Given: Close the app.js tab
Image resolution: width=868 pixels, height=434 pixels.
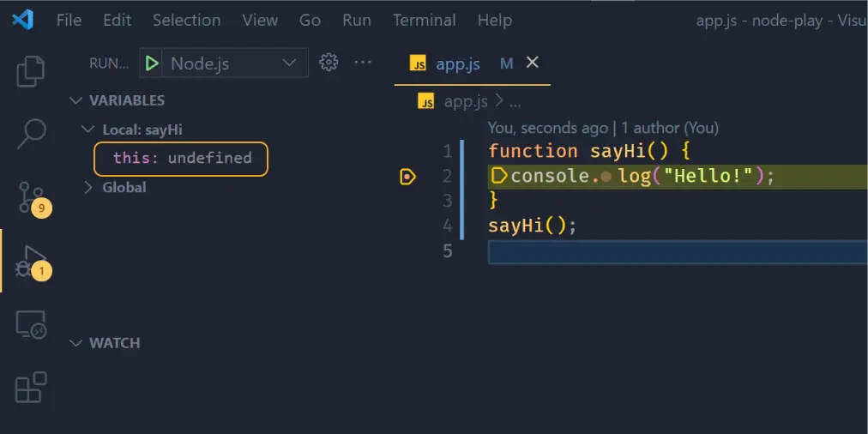Looking at the screenshot, I should pyautogui.click(x=532, y=63).
